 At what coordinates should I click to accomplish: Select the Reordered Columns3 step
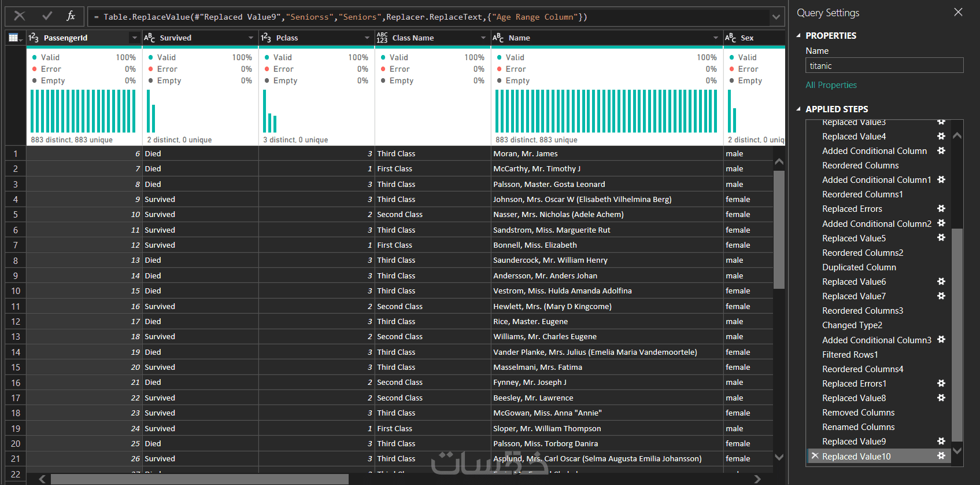[863, 311]
